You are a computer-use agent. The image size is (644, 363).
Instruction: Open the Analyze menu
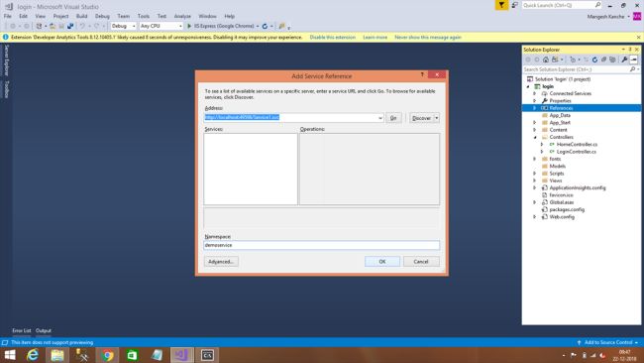(x=182, y=16)
